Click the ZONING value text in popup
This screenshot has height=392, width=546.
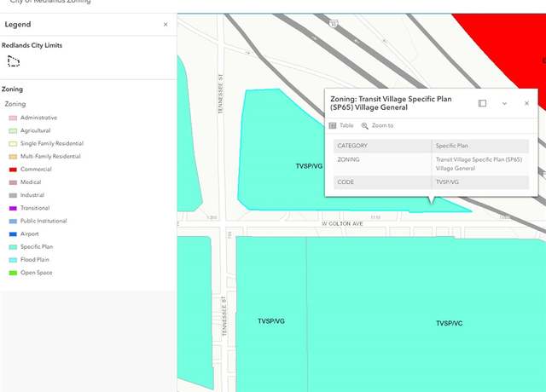click(x=479, y=164)
